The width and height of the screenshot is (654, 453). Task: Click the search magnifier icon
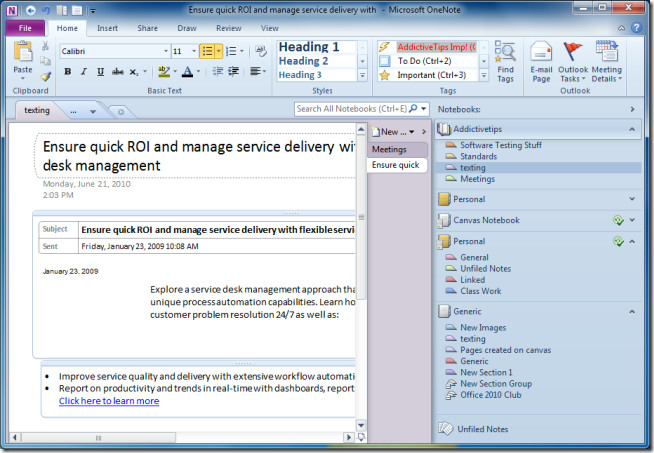[x=413, y=109]
